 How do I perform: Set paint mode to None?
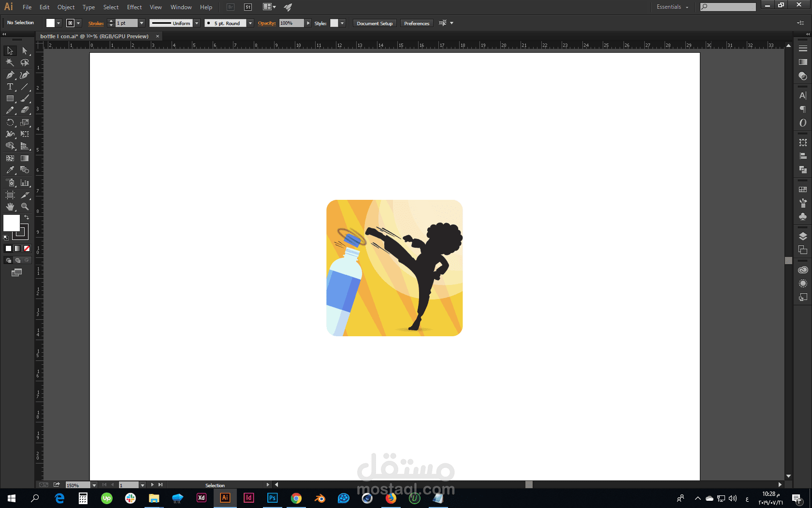(x=27, y=249)
